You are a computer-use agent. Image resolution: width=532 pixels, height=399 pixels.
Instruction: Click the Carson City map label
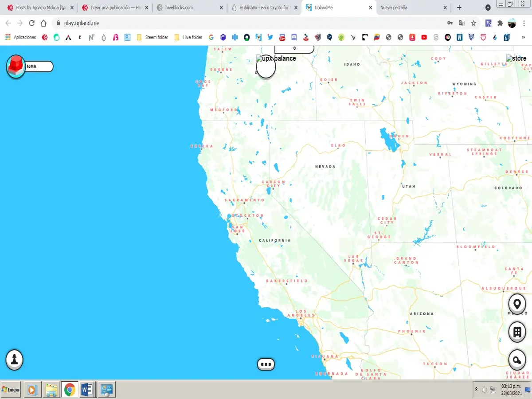click(x=274, y=184)
